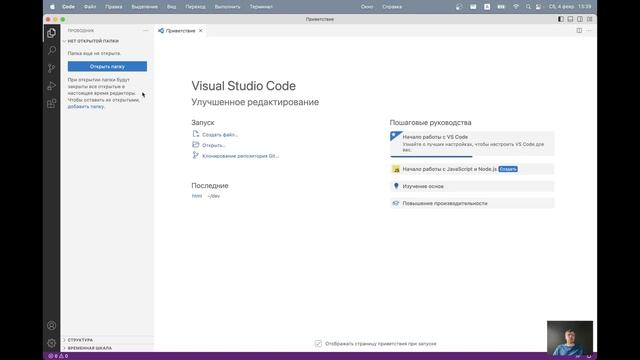
Task: Open the 'Начало работы с VS Code' walkthrough
Action: click(x=472, y=143)
